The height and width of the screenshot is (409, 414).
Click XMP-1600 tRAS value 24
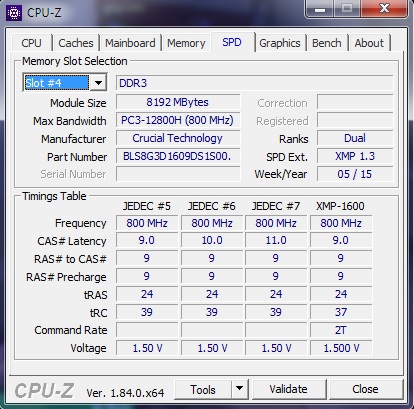coord(341,294)
